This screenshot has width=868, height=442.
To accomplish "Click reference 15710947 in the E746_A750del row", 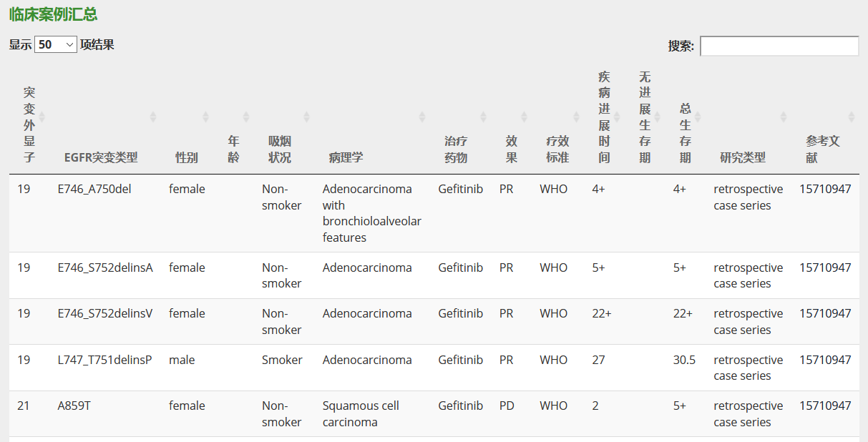I will pyautogui.click(x=825, y=189).
